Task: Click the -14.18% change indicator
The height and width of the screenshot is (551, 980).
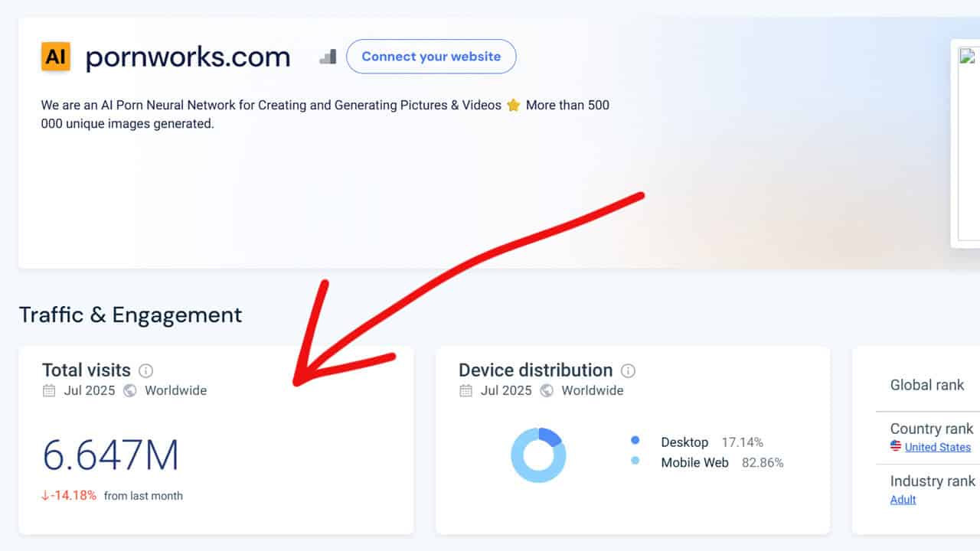Action: [70, 496]
